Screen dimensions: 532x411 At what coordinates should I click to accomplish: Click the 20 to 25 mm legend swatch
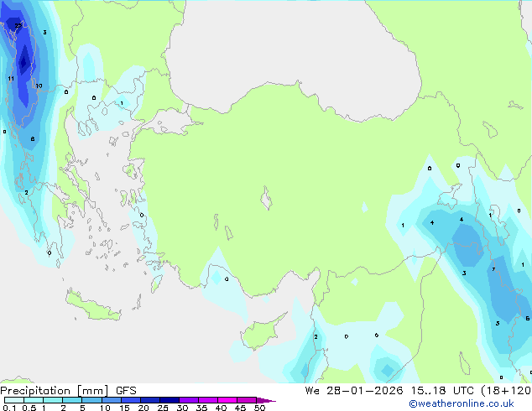(150, 400)
